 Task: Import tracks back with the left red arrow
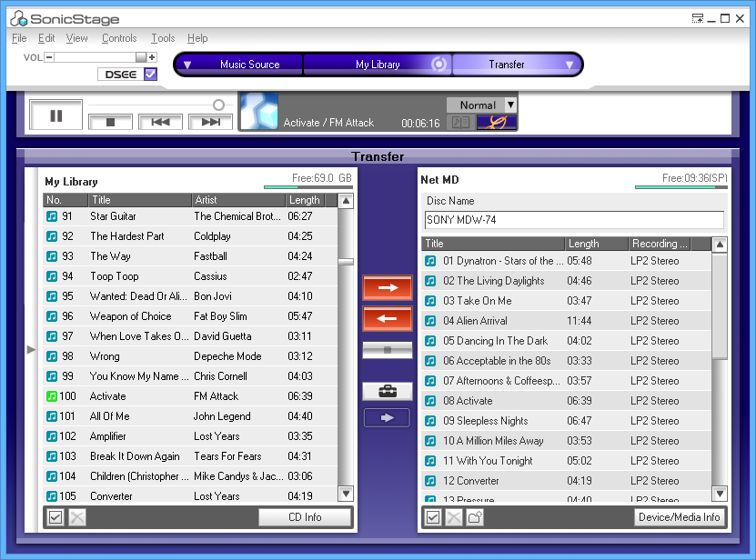pyautogui.click(x=388, y=318)
